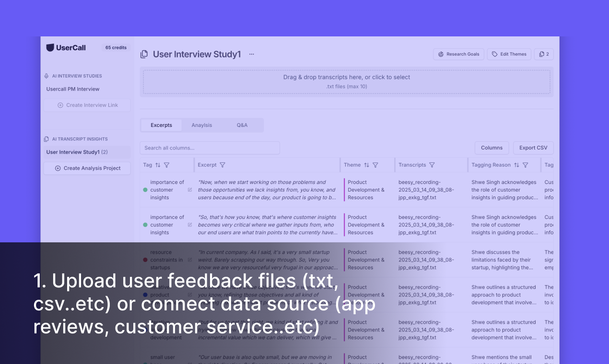
Task: Click the microphone icon next to AI INTERVIEW STUDIES
Action: [46, 76]
